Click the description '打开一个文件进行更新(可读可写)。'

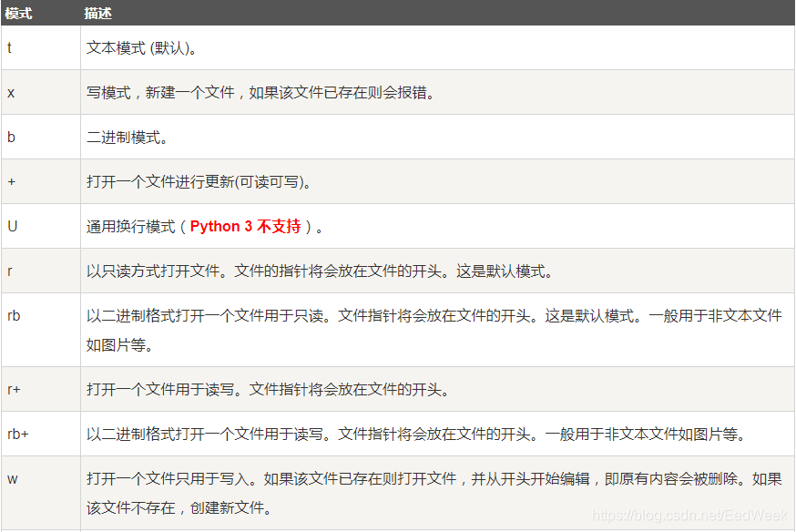pos(199,181)
